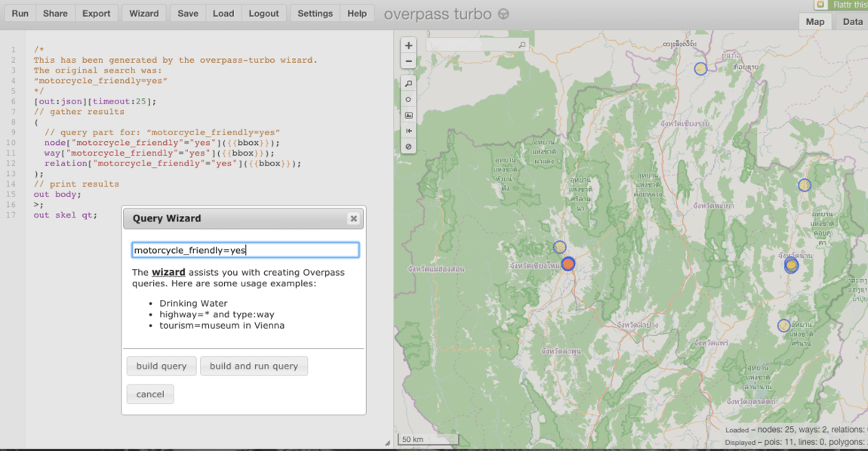Click the overpass turbo logo icon
The image size is (868, 451).
503,14
